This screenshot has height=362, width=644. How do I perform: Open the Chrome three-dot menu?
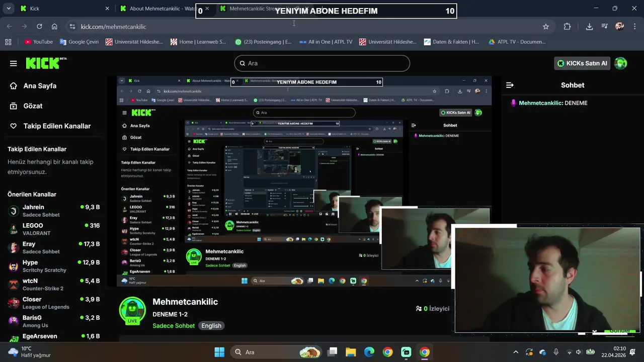[x=634, y=27]
